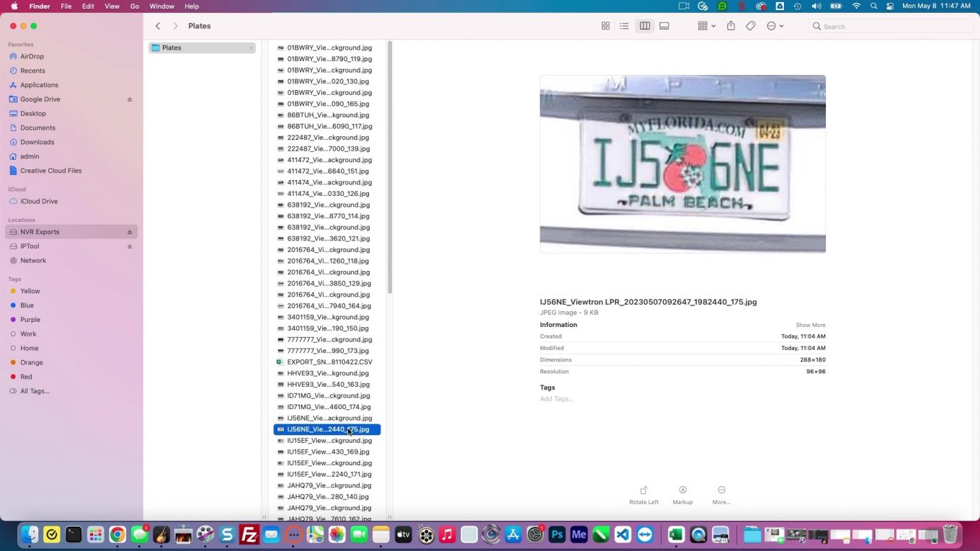Open the Share icon in the toolbar
Screen dimensions: 980x551
(x=730, y=26)
